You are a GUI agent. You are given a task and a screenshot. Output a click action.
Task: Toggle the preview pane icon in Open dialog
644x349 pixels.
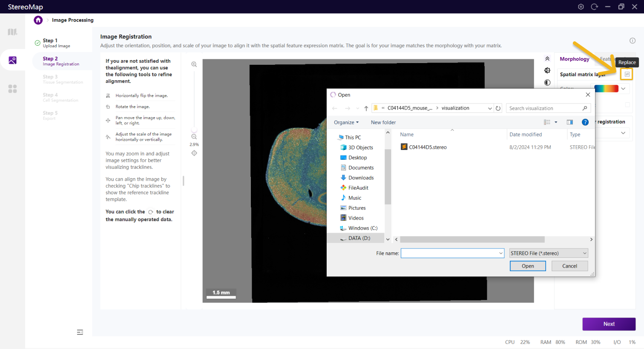click(569, 122)
